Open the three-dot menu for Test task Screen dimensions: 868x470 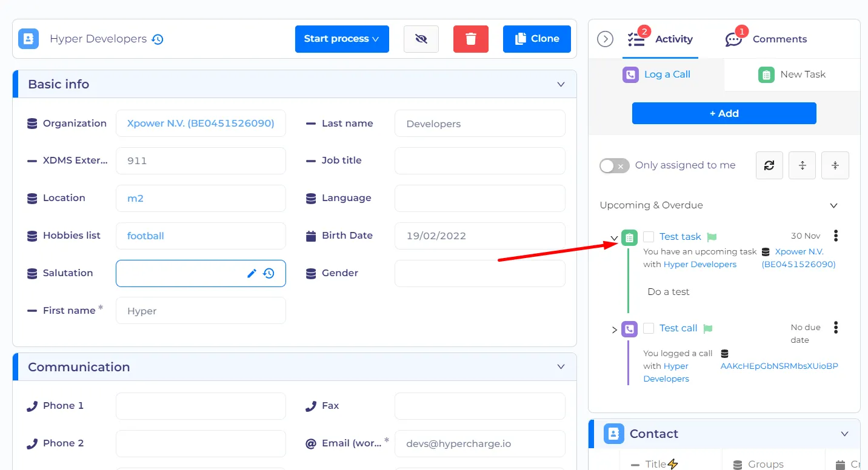[x=836, y=236]
